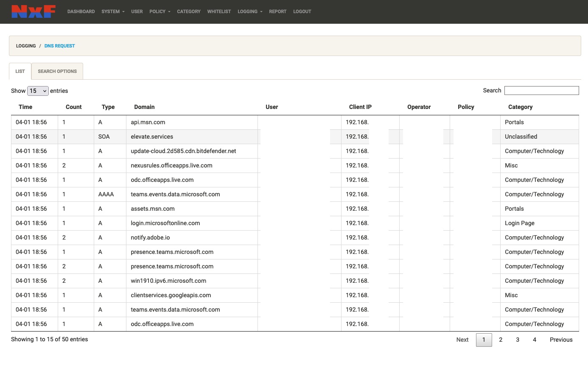
Task: Open the SYSTEM dropdown menu
Action: click(112, 11)
